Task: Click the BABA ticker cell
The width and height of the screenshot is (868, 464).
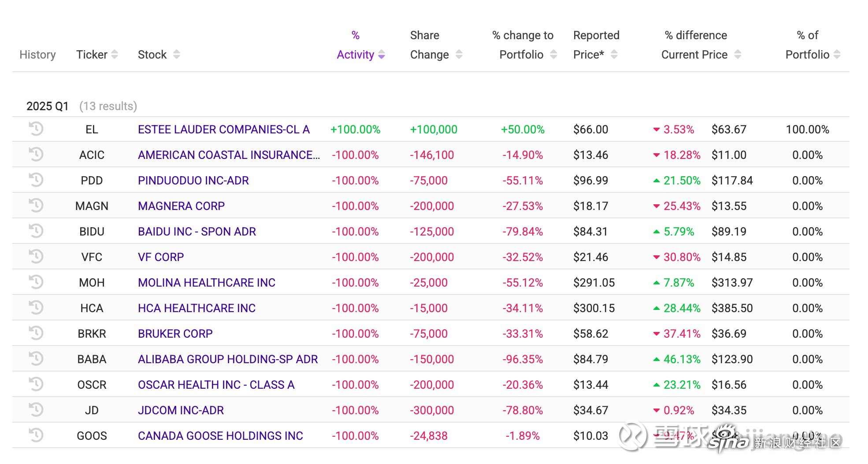Action: 92,359
